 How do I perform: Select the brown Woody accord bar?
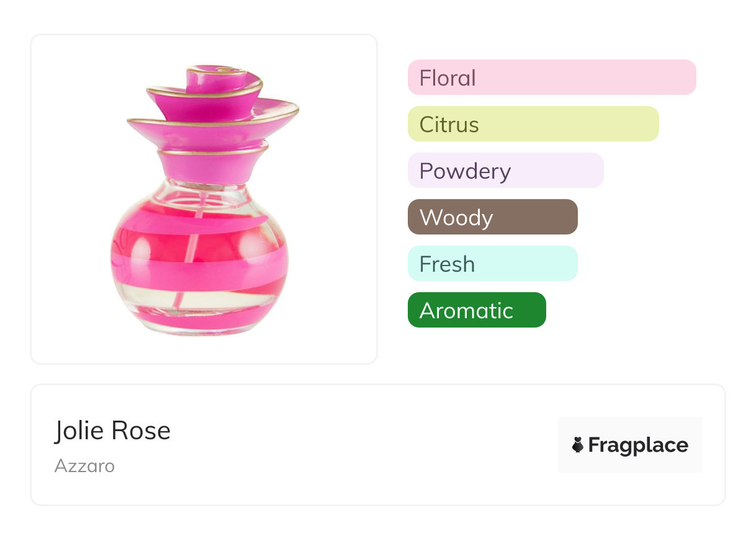(492, 217)
